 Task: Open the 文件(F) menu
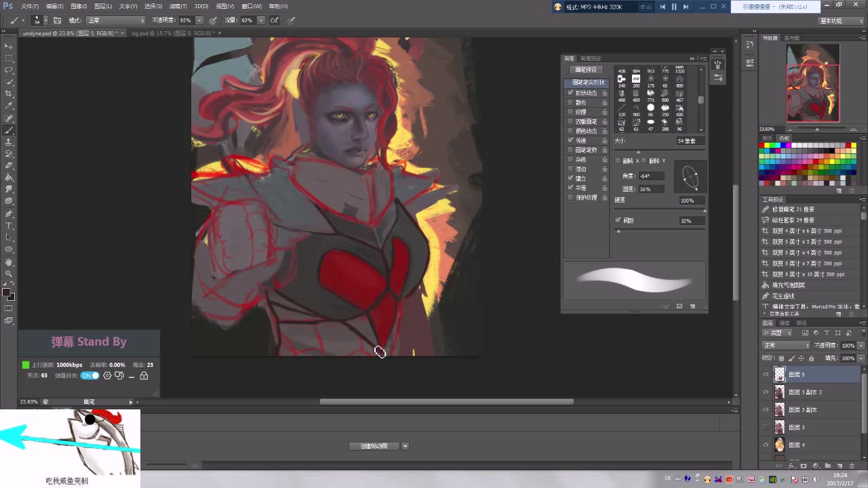pyautogui.click(x=30, y=6)
